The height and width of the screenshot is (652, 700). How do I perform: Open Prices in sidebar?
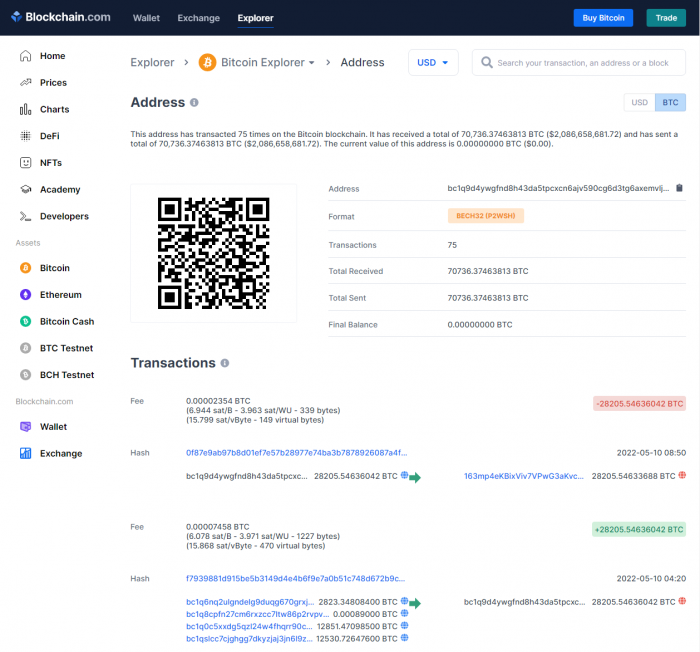click(x=53, y=83)
